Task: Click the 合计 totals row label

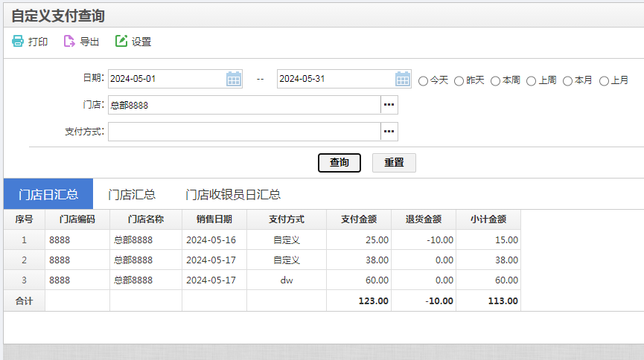Action: click(25, 301)
